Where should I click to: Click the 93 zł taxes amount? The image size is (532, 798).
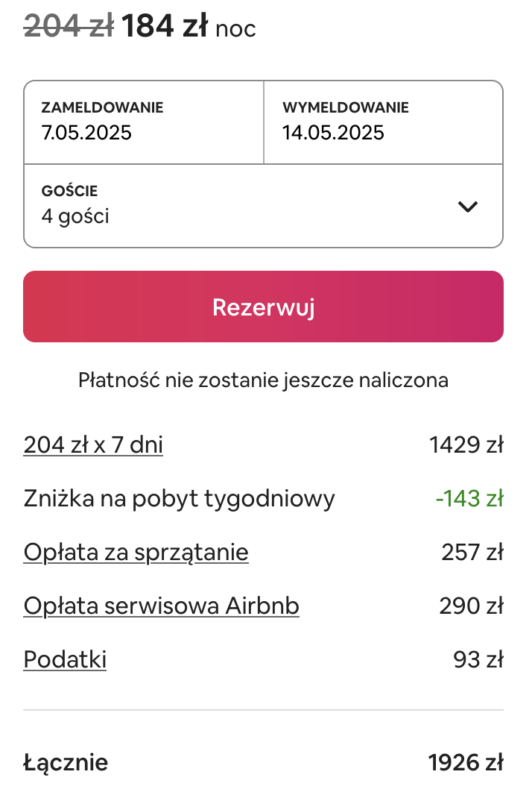click(478, 659)
